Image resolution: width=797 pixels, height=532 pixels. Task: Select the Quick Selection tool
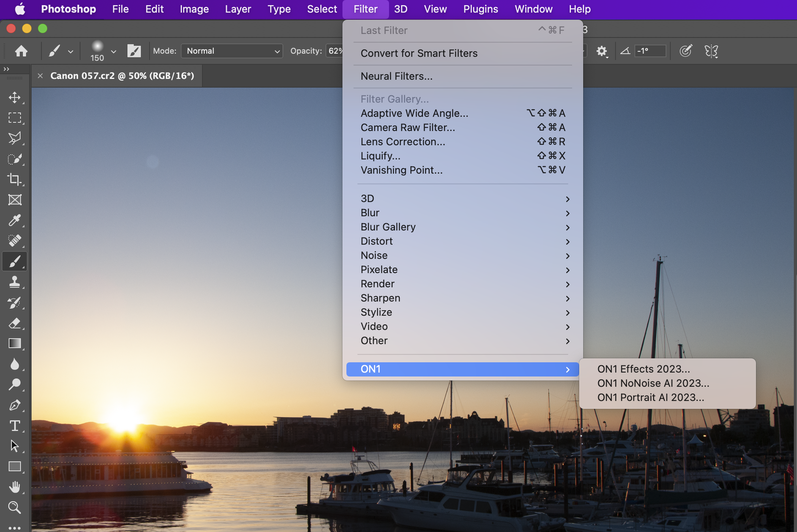pos(15,159)
